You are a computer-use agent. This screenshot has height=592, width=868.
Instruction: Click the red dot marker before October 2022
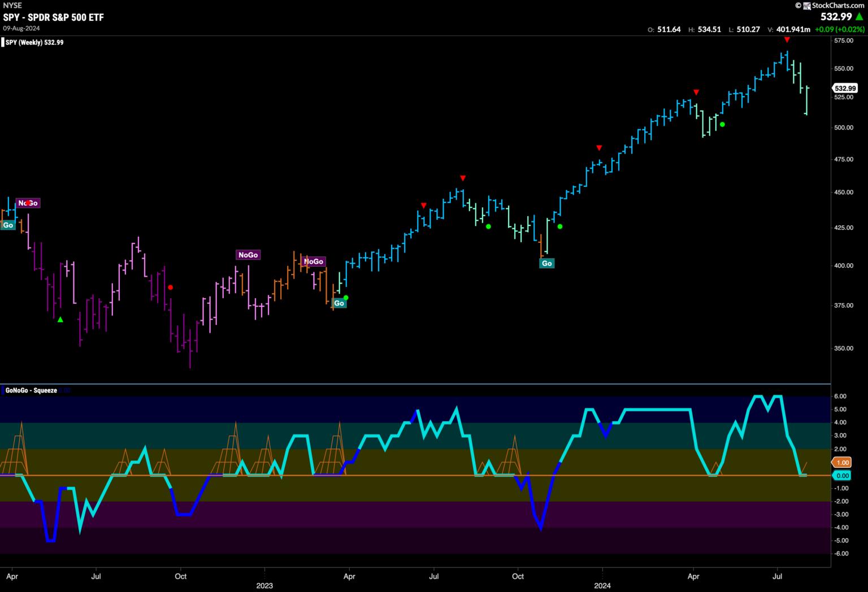(170, 288)
